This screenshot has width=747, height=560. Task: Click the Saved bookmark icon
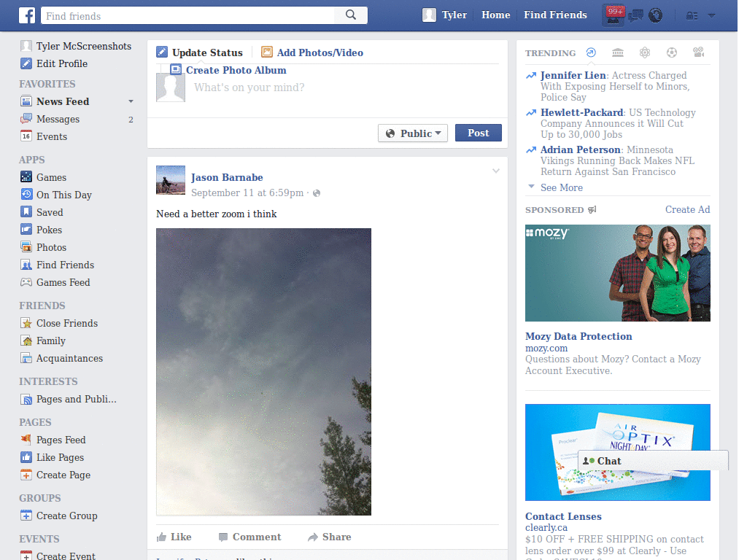point(26,212)
